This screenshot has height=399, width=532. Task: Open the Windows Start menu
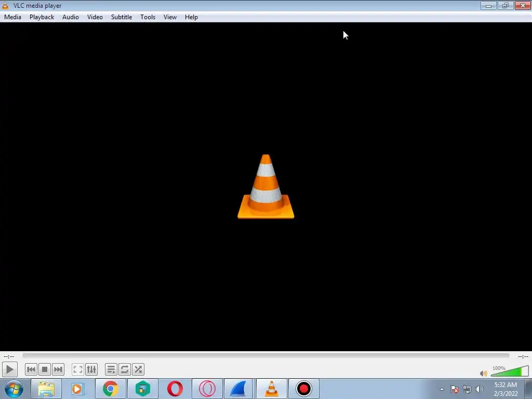coord(14,389)
